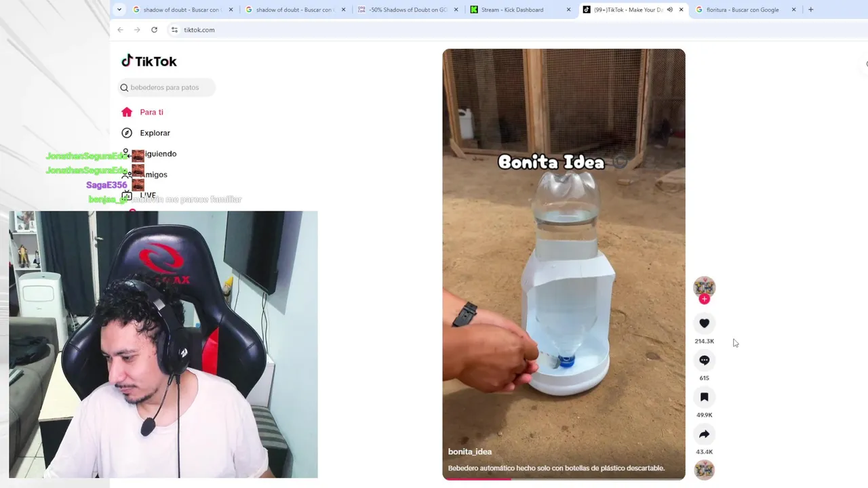
Task: View site information icon in address bar
Action: [x=174, y=30]
